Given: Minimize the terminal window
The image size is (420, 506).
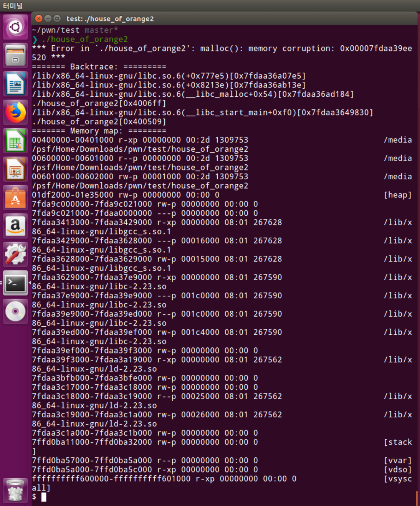Looking at the screenshot, I should click(48, 19).
